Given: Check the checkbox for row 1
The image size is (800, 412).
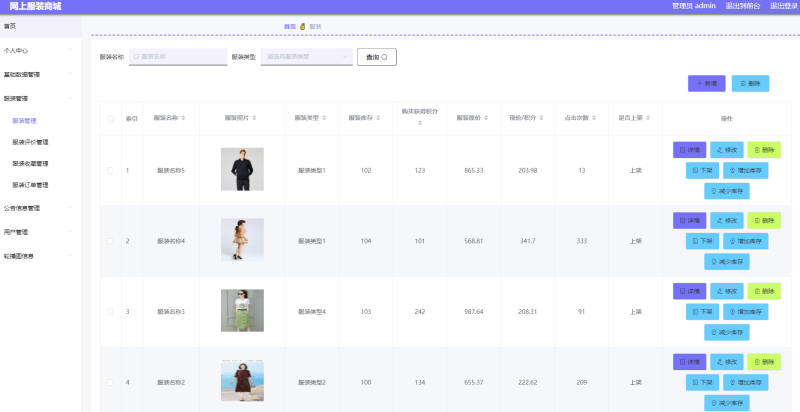Looking at the screenshot, I should point(110,170).
